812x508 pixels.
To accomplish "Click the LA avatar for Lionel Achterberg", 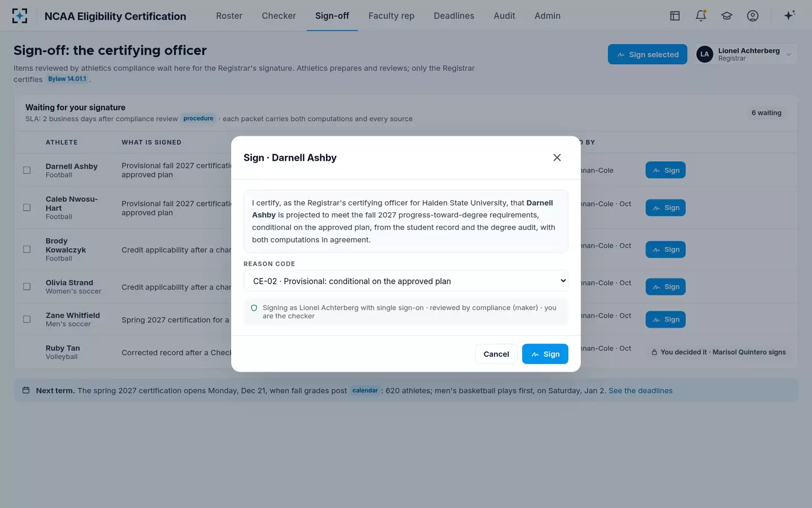I will point(705,54).
